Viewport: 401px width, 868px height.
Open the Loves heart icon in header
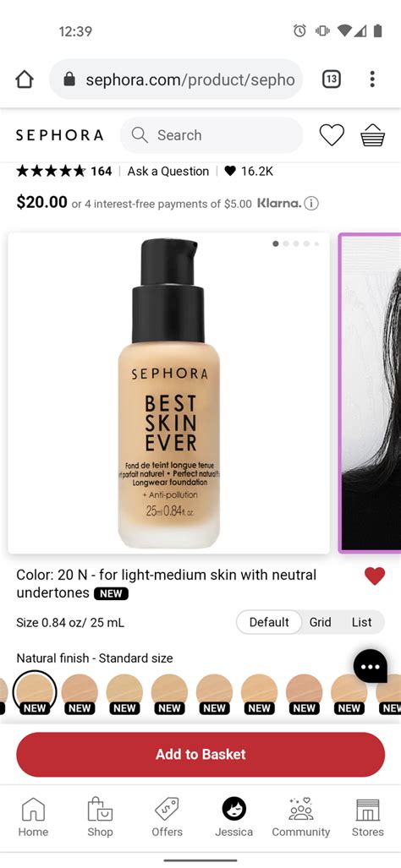click(332, 135)
